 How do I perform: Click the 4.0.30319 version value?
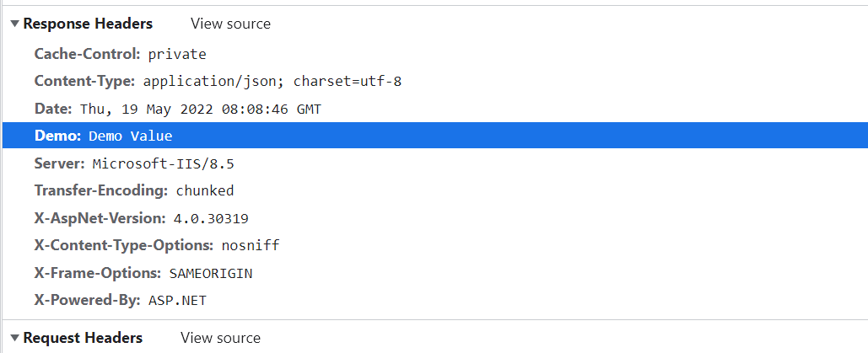[211, 218]
